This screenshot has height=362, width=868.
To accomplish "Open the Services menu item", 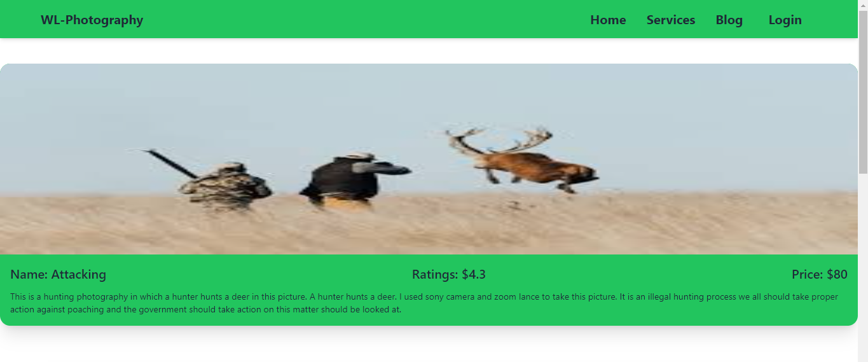I will tap(671, 20).
